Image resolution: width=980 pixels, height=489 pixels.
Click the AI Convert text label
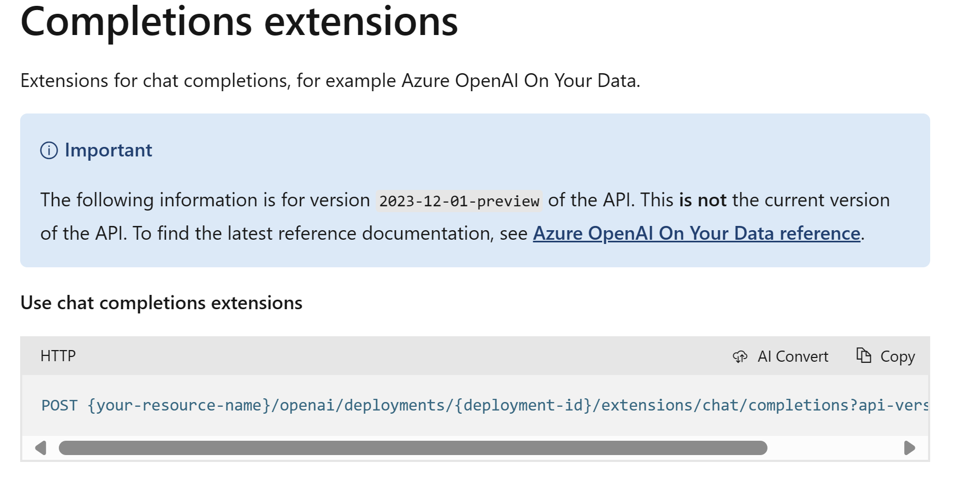tap(792, 356)
